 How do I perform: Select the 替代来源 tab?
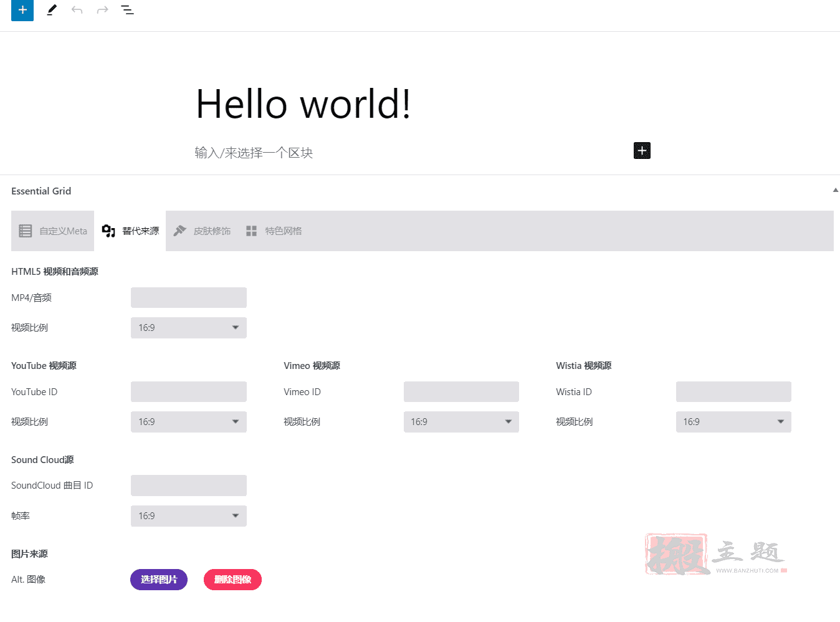click(130, 231)
